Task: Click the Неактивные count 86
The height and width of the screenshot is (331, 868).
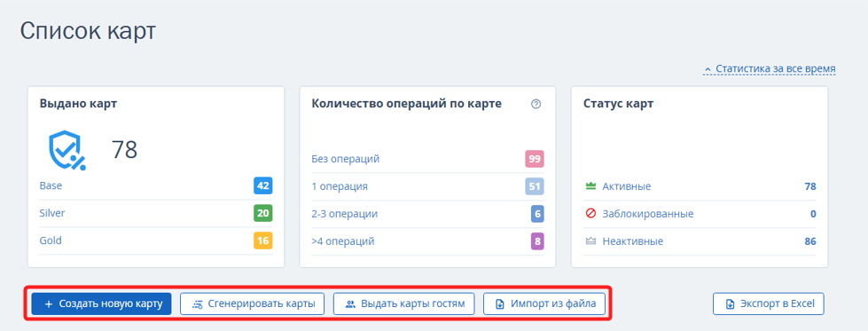Action: (810, 241)
